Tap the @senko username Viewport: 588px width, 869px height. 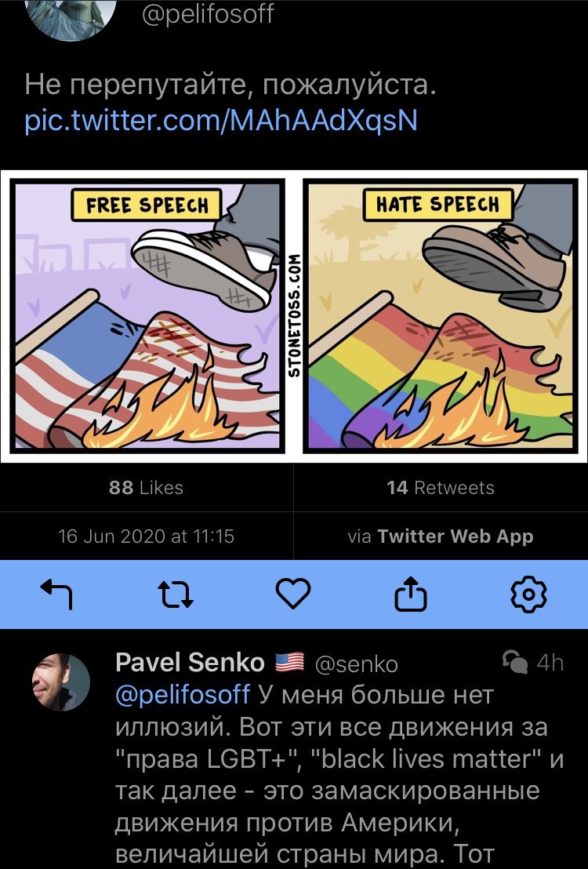357,664
